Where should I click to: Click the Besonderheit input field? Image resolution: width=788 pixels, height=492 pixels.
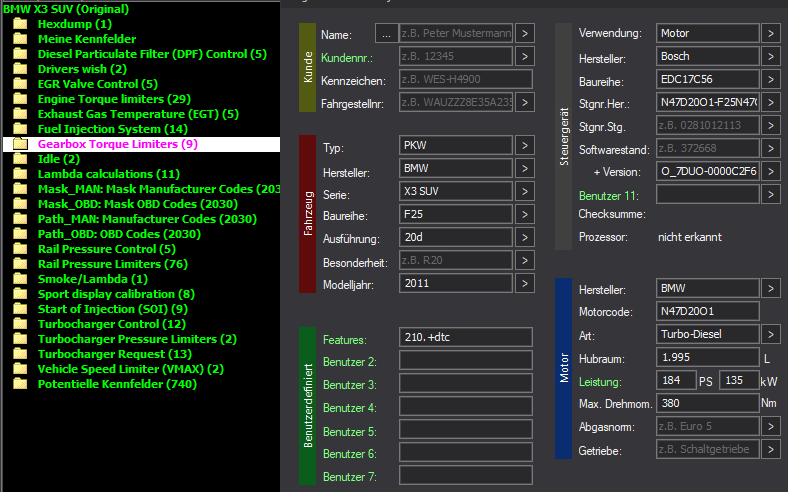pos(456,260)
